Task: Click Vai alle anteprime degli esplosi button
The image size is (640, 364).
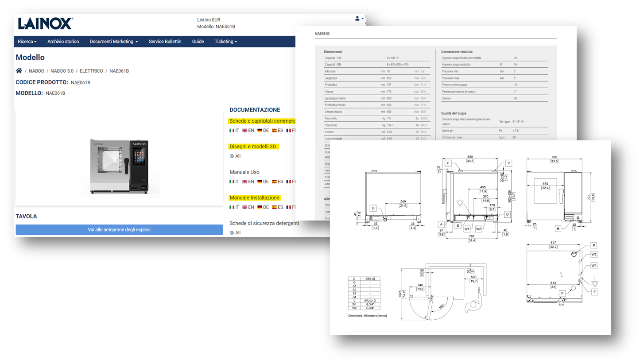Action: coord(119,229)
